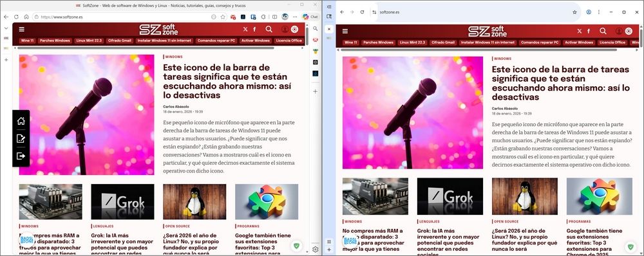
Task: Open the search icon in Edge's right sidebar
Action: coord(316,29)
